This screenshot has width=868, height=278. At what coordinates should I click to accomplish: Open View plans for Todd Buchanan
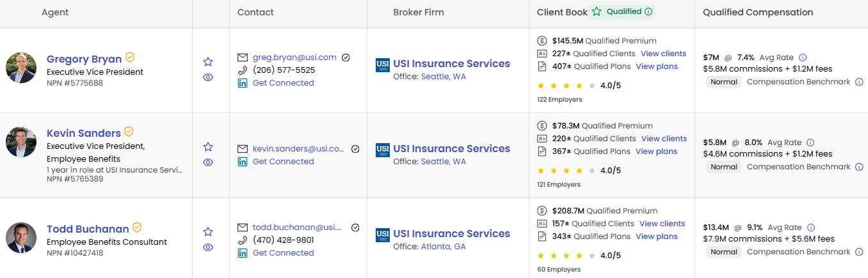[657, 236]
